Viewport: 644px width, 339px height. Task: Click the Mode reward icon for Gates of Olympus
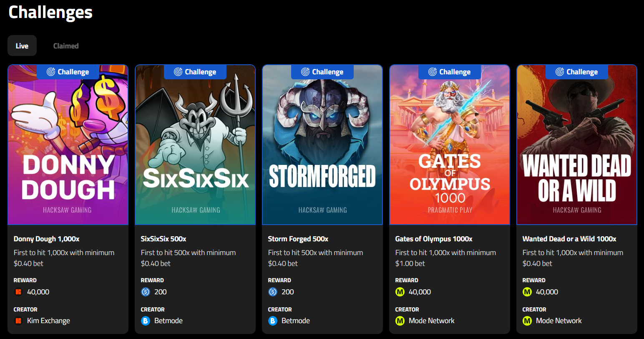pos(400,292)
